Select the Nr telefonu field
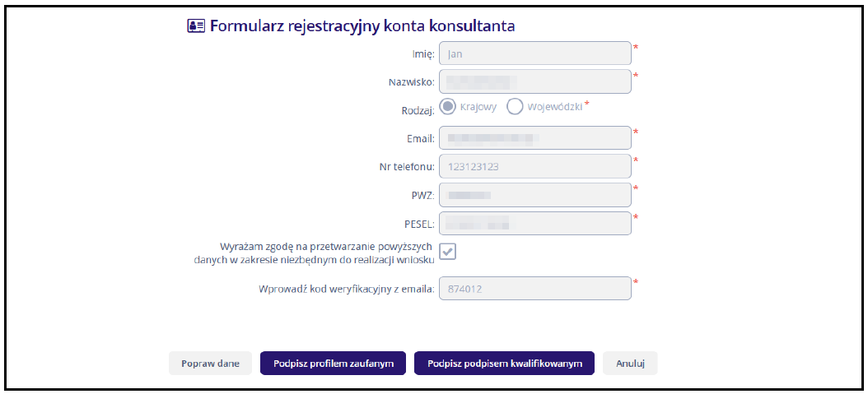The image size is (868, 394). click(x=535, y=166)
